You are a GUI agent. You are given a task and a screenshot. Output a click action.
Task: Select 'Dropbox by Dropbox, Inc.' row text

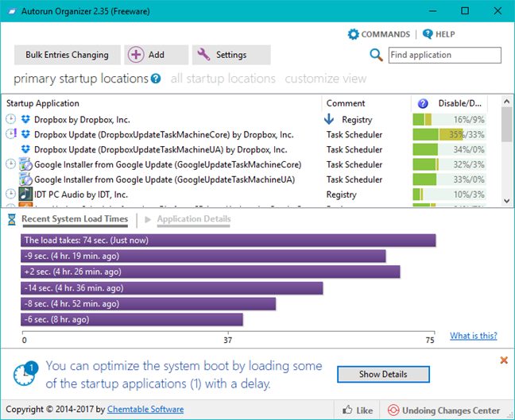tap(82, 119)
